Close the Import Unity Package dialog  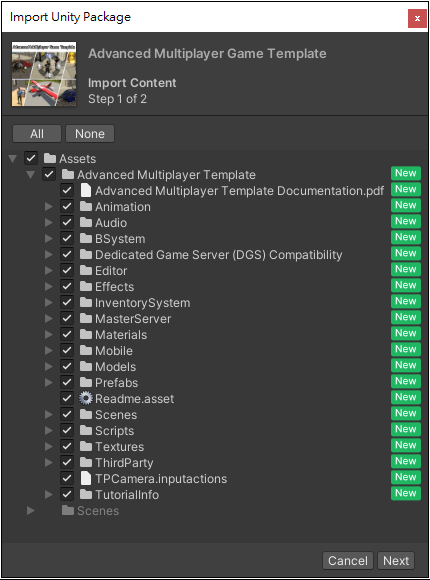[x=417, y=18]
